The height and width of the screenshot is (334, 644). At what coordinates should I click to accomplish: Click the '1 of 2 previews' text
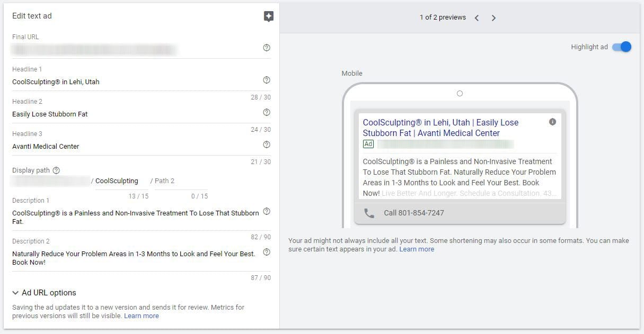coord(443,17)
